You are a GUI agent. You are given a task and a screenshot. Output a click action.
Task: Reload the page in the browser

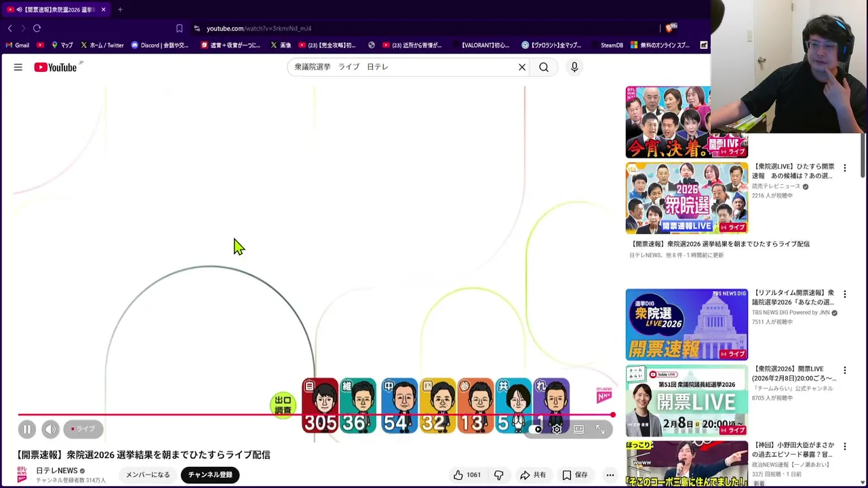point(37,28)
